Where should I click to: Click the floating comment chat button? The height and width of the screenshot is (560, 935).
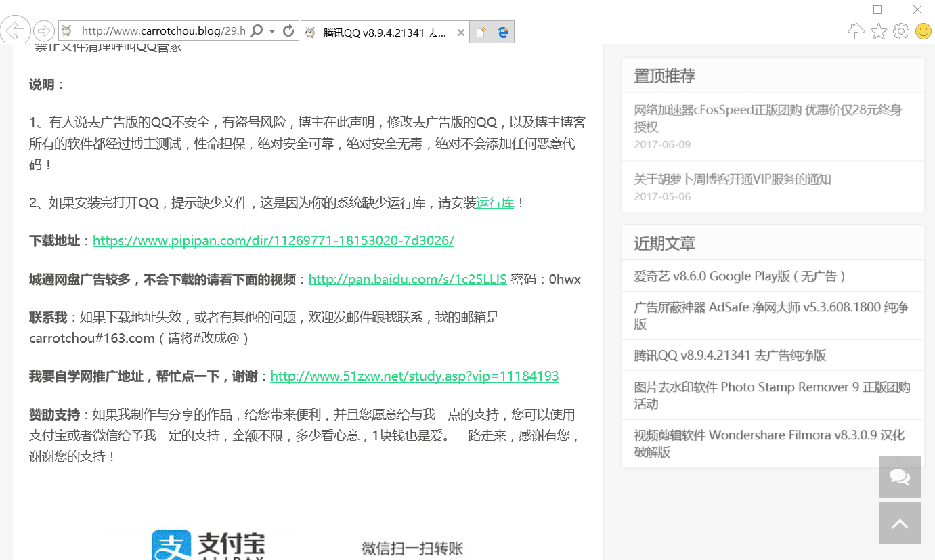tap(900, 477)
